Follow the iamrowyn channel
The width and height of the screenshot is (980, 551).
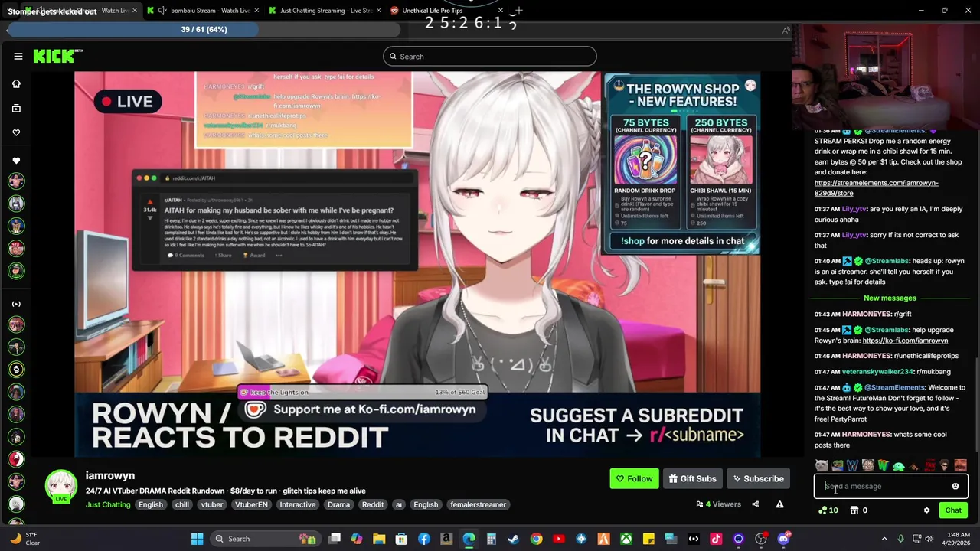634,479
